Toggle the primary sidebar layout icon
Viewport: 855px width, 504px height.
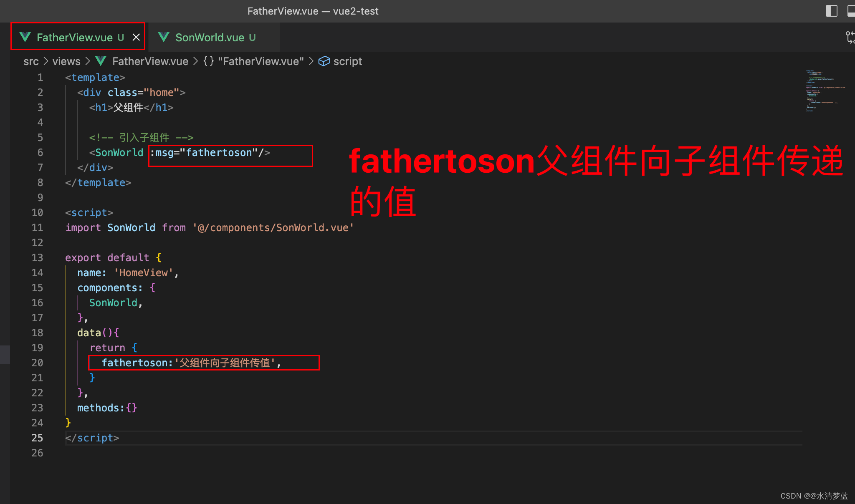pos(831,11)
